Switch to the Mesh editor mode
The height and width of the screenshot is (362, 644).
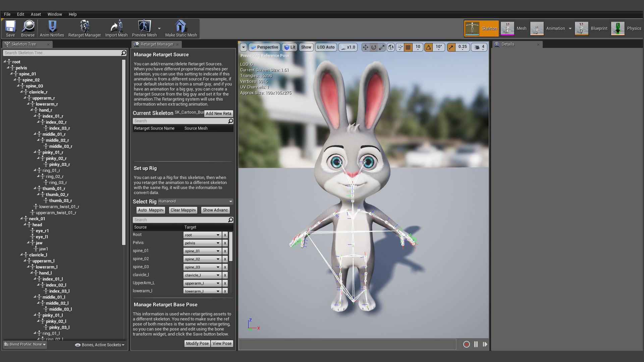coord(514,28)
